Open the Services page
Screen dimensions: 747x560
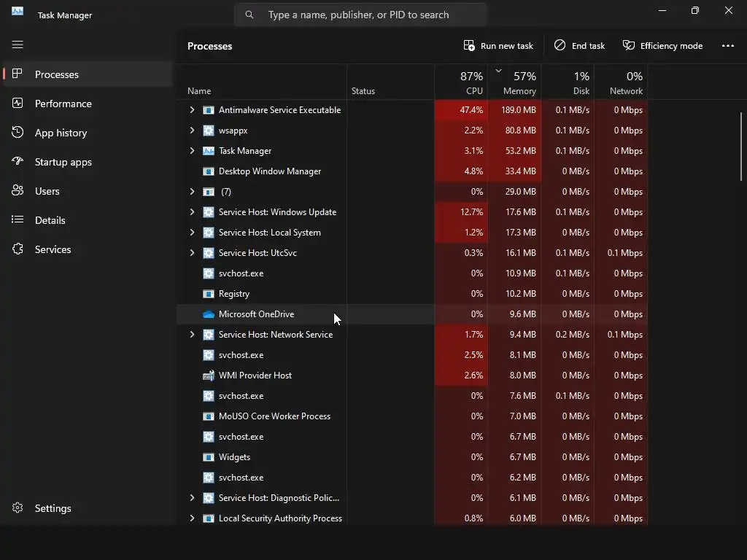pos(88,249)
